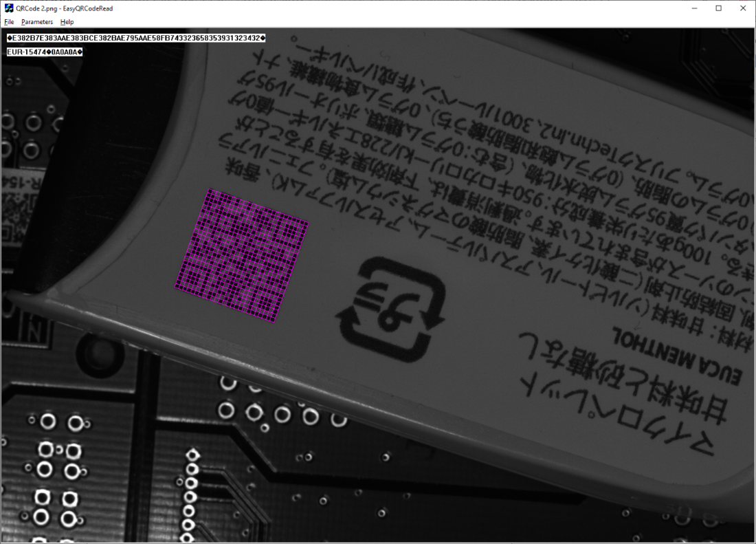Minimize the EasyQRCodeRead window

tap(695, 8)
